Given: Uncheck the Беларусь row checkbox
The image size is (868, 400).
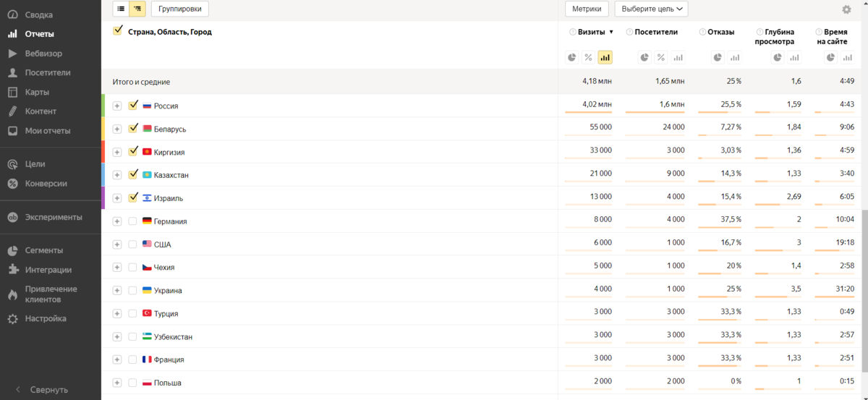Looking at the screenshot, I should (132, 128).
